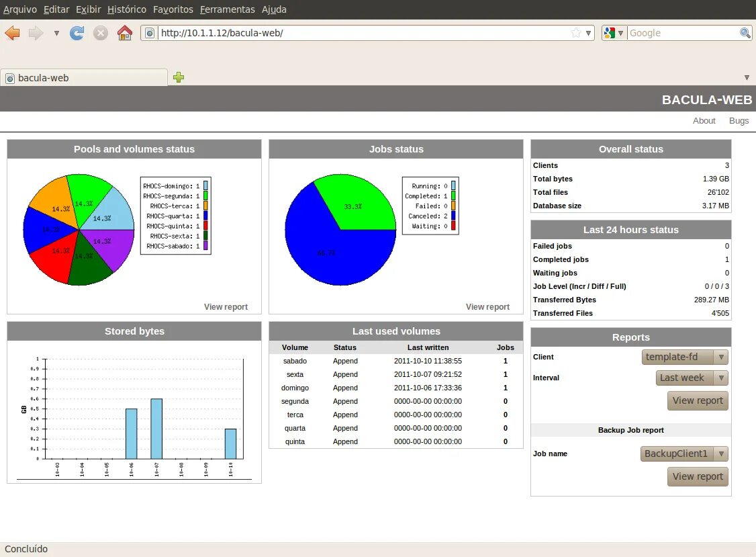Click the Canceled blue legend swatch
756x557 pixels.
click(x=453, y=216)
